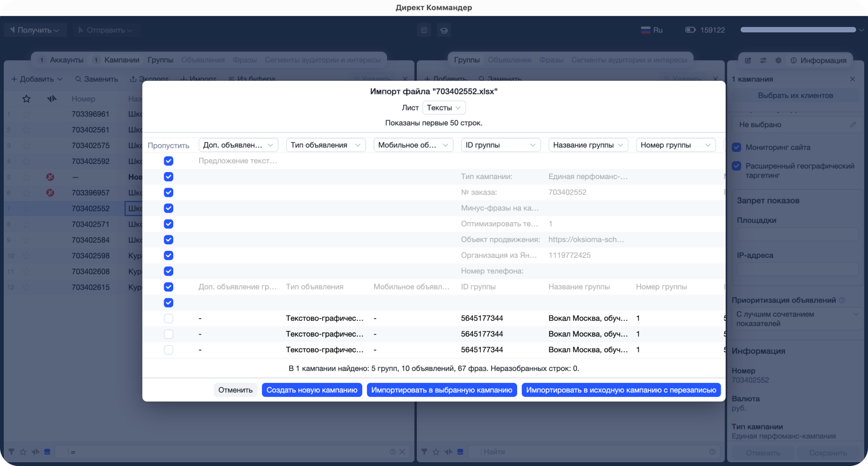The height and width of the screenshot is (466, 868).
Task: Uncheck skip box for Номер телефона row
Action: pos(168,271)
